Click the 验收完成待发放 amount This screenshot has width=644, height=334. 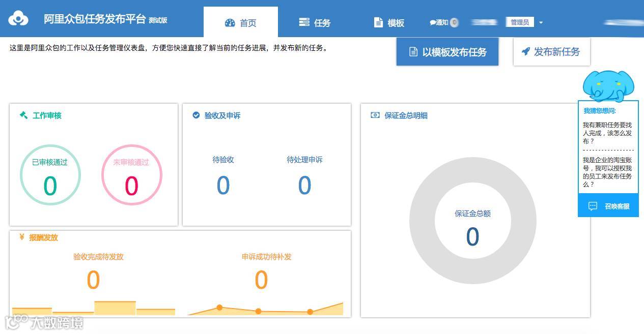pos(93,280)
